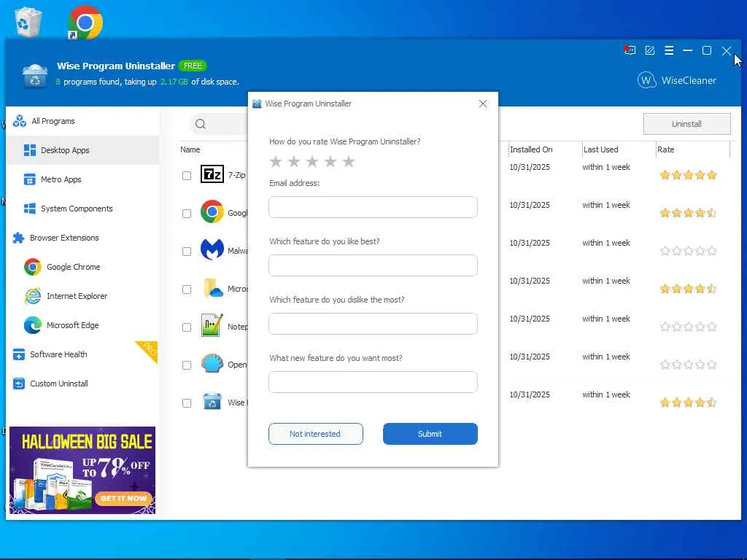
Task: Click the 7-Zip program name
Action: 237,175
